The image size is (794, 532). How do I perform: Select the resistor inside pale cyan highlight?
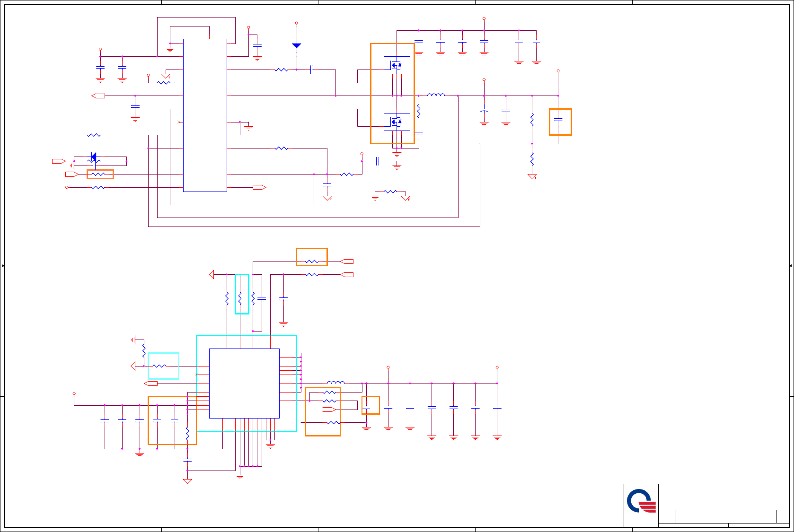click(159, 366)
